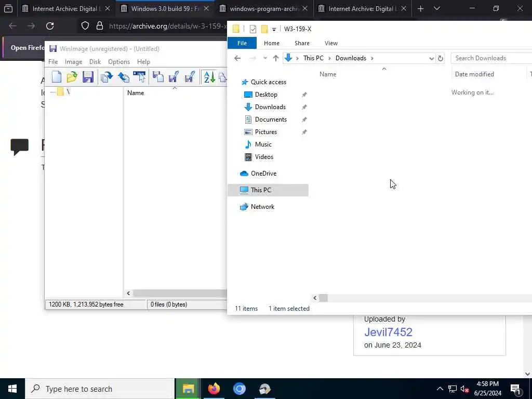Open Explorer Share ribbon tab
532x399 pixels.
pos(302,43)
